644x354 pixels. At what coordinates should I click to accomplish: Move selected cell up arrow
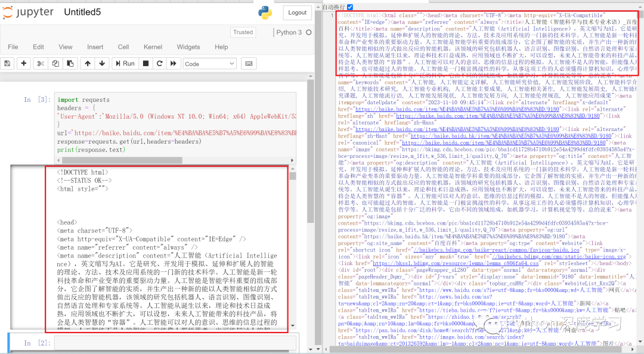pyautogui.click(x=88, y=64)
